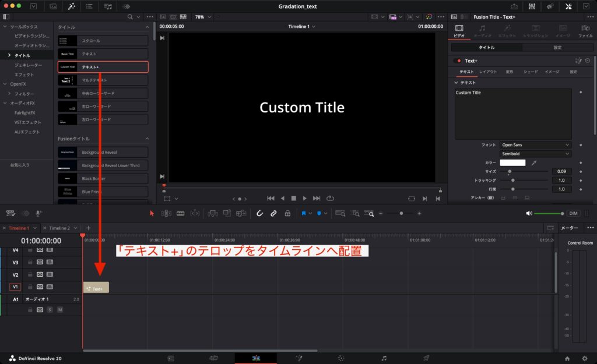Switch to inspector レイアウト tab
Viewport: 597px width, 364px height.
pyautogui.click(x=488, y=72)
